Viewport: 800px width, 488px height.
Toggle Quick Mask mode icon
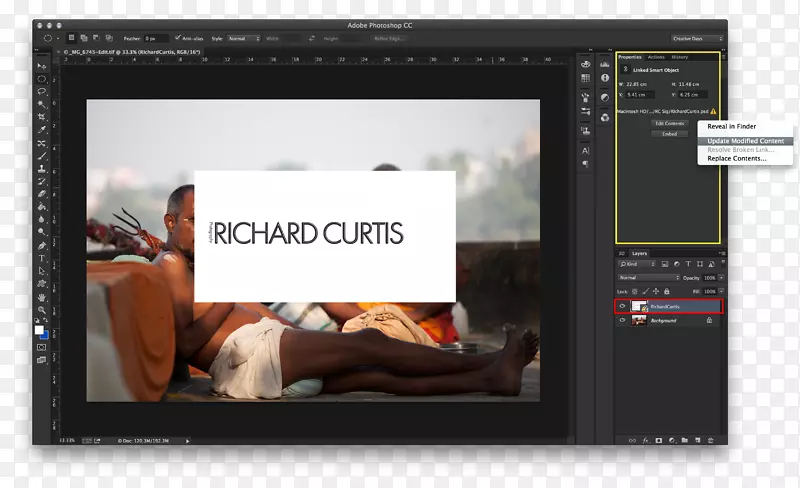coord(41,347)
